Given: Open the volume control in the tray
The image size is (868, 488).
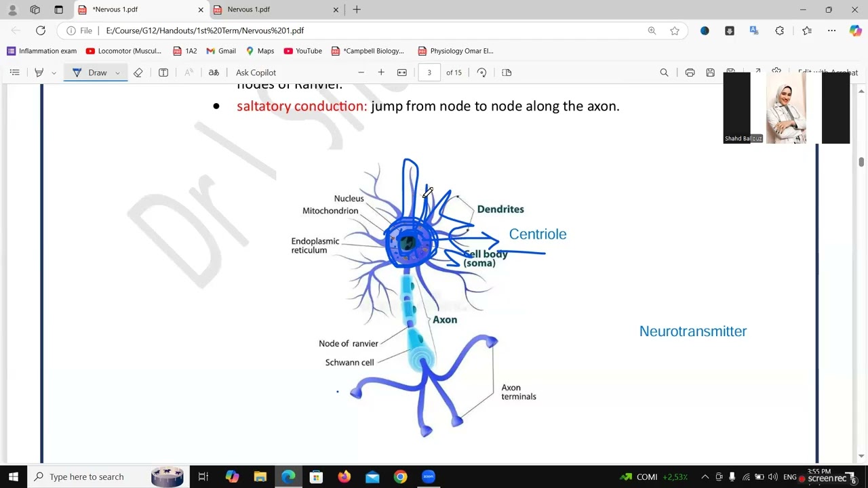Looking at the screenshot, I should 773,476.
